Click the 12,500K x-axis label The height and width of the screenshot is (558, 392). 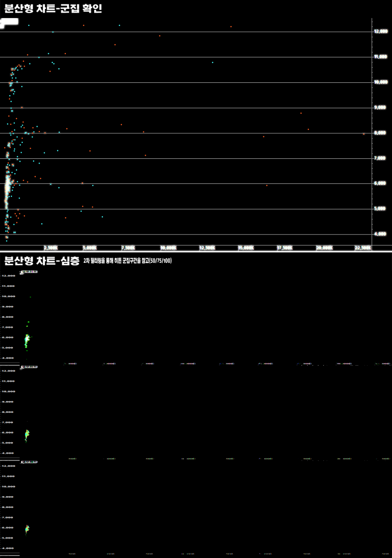point(207,248)
